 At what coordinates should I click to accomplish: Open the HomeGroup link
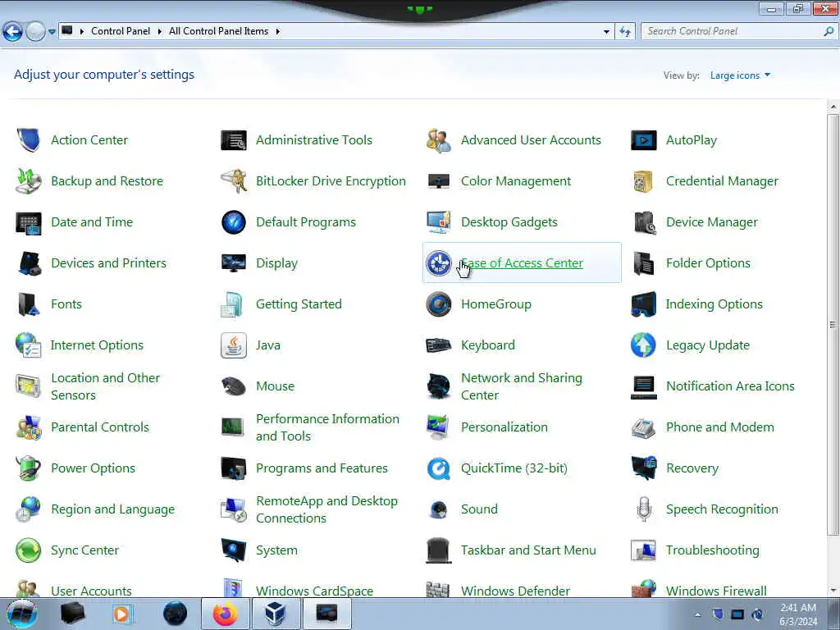(496, 304)
